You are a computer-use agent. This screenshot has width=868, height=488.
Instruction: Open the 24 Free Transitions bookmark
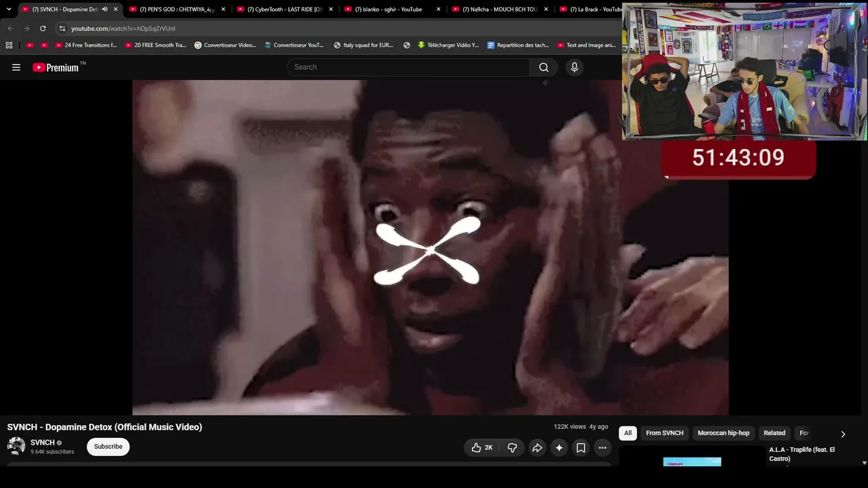pyautogui.click(x=85, y=45)
